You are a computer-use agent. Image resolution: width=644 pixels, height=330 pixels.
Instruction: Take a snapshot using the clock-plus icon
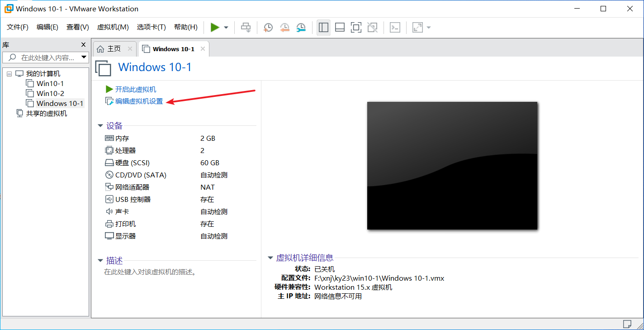pos(268,28)
